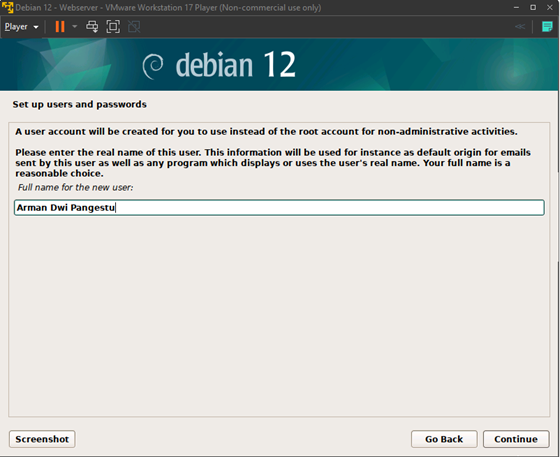
Task: Pause the virtual machine
Action: [60, 27]
